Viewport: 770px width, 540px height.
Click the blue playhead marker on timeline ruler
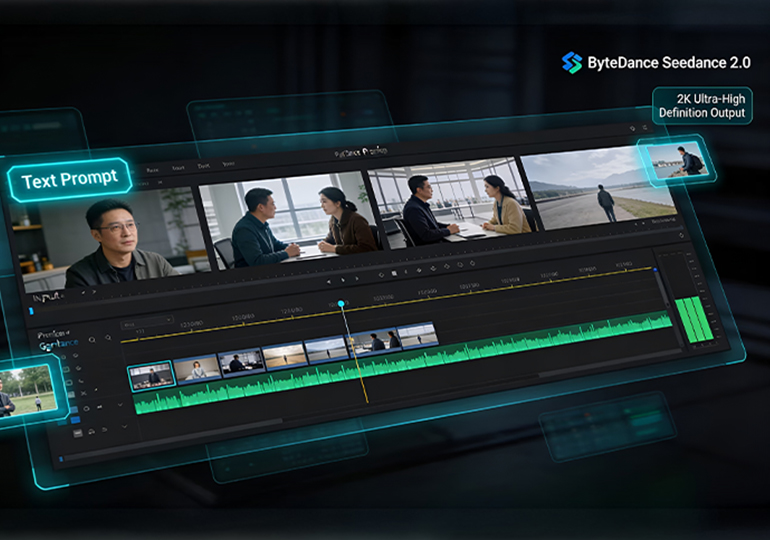click(x=341, y=303)
